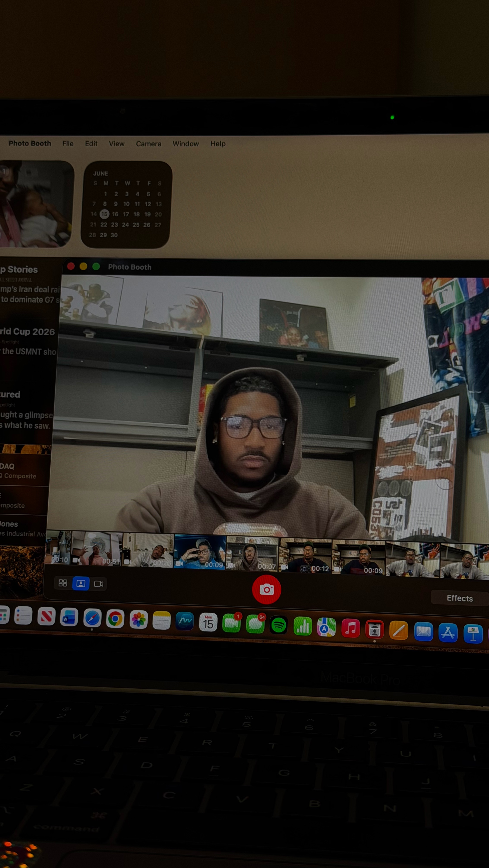The width and height of the screenshot is (489, 868).
Task: Select June 22 in calendar widget
Action: tap(104, 225)
